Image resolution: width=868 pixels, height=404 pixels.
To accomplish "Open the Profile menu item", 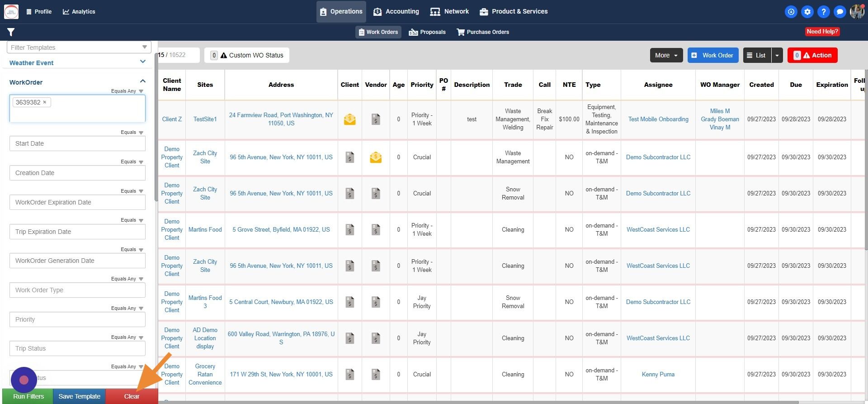I will pyautogui.click(x=39, y=12).
